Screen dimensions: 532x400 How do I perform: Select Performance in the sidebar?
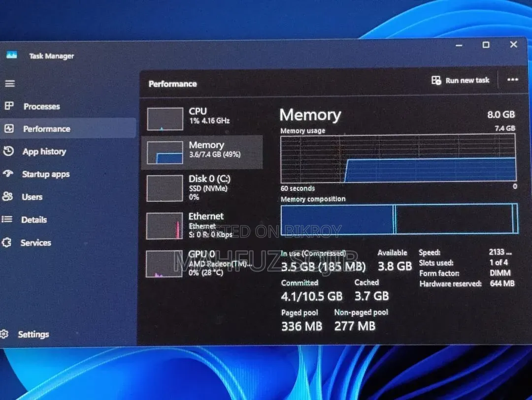click(x=68, y=128)
